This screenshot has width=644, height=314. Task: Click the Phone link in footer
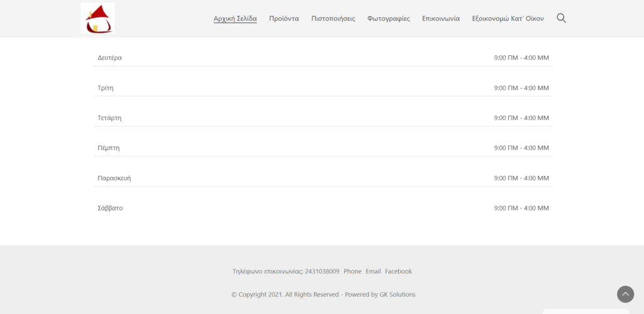coord(352,271)
